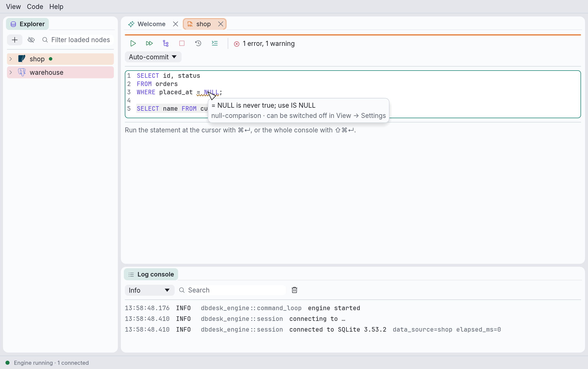Click the 'engine started' log entry
588x369 pixels.
point(334,308)
